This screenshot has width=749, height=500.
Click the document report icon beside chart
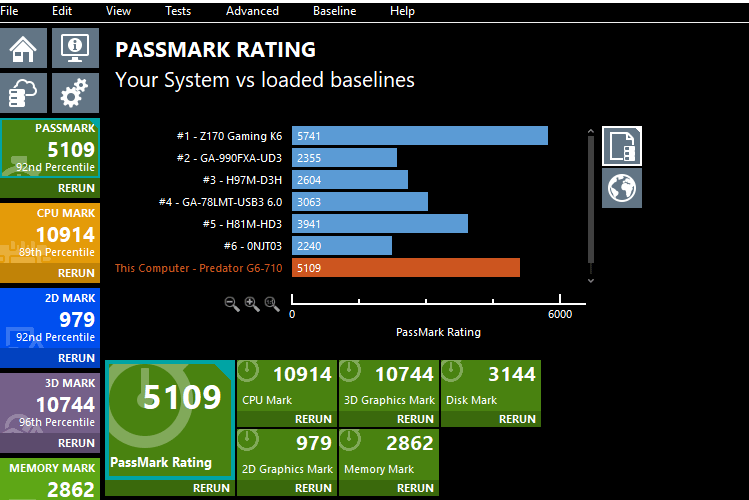pyautogui.click(x=621, y=146)
